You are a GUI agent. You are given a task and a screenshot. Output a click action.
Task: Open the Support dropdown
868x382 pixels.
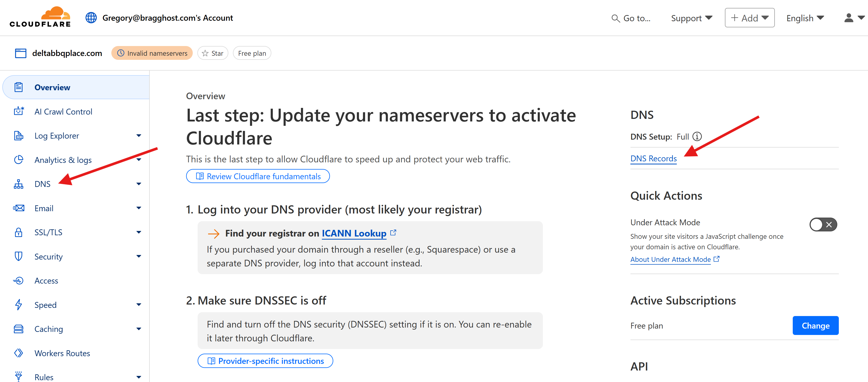[691, 18]
